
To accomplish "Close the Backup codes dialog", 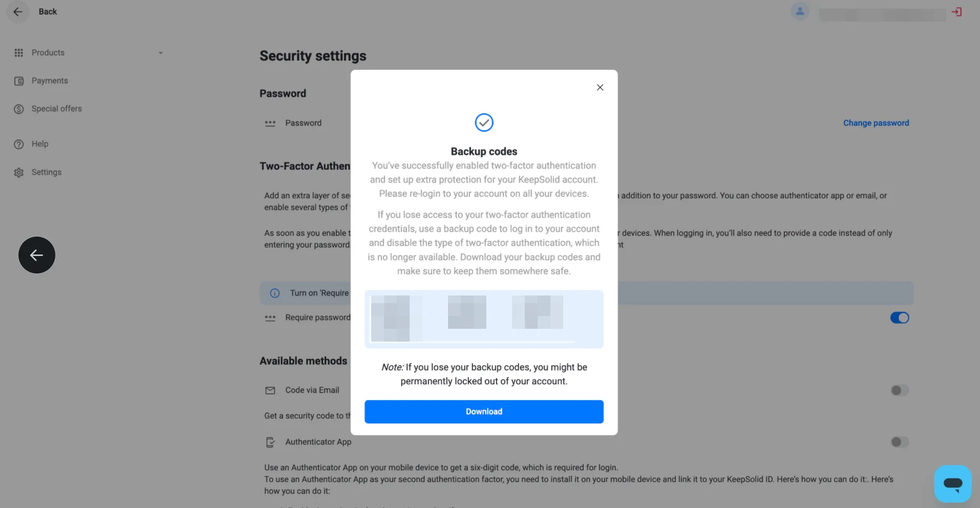I will click(600, 88).
